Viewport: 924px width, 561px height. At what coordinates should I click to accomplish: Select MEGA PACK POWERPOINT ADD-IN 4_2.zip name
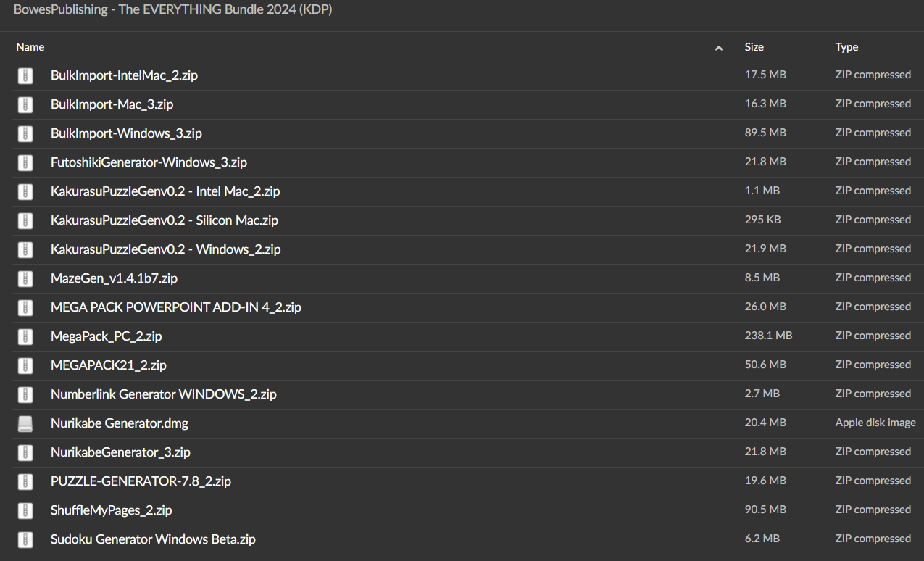point(176,307)
